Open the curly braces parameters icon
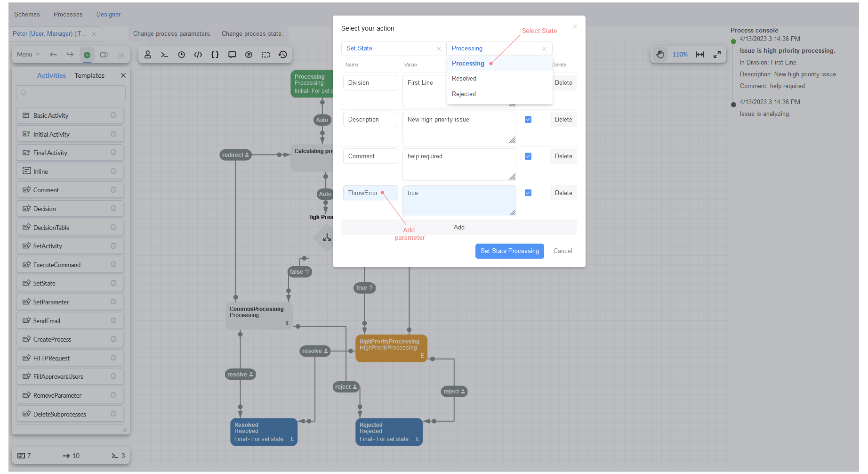868x474 pixels. [215, 55]
